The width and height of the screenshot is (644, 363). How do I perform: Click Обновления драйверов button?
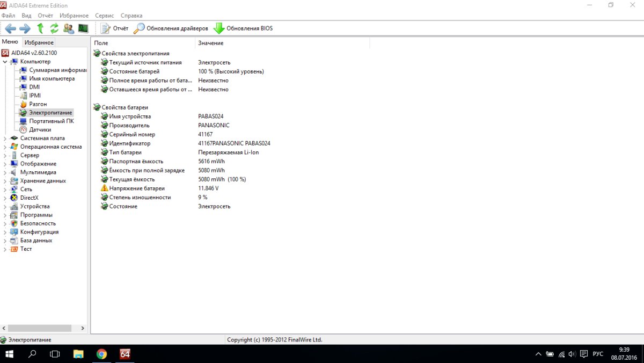pos(171,28)
